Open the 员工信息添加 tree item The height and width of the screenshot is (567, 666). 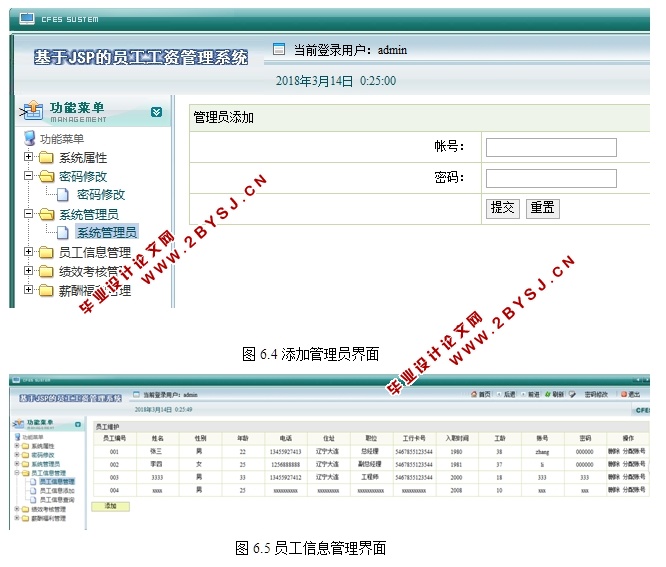tap(56, 491)
